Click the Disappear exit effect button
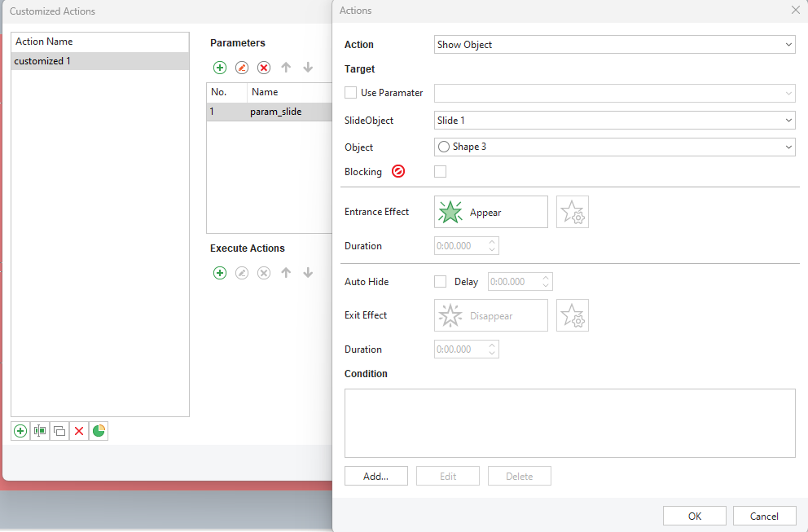Screen dimensions: 808x532 click(x=491, y=315)
